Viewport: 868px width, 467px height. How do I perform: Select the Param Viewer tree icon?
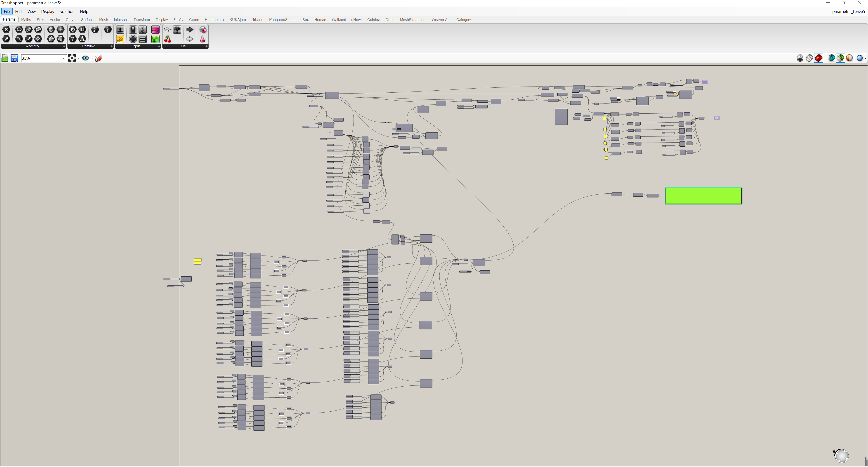177,30
